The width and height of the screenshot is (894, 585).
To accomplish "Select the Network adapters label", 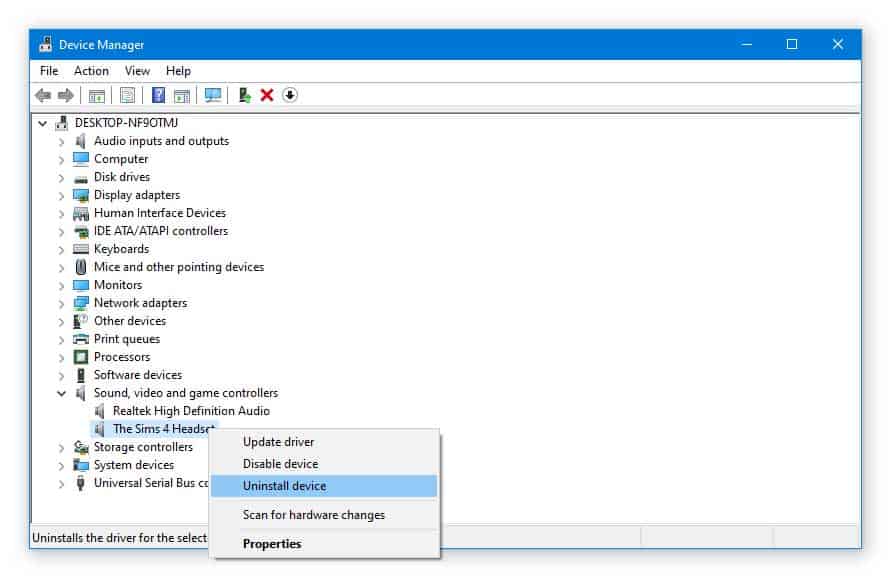I will (x=140, y=303).
